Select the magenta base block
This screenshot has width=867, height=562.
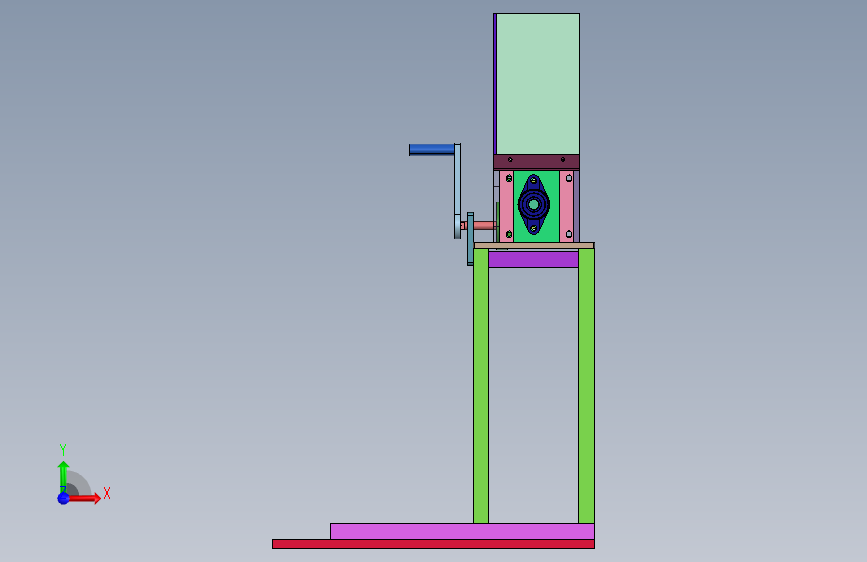coord(462,532)
